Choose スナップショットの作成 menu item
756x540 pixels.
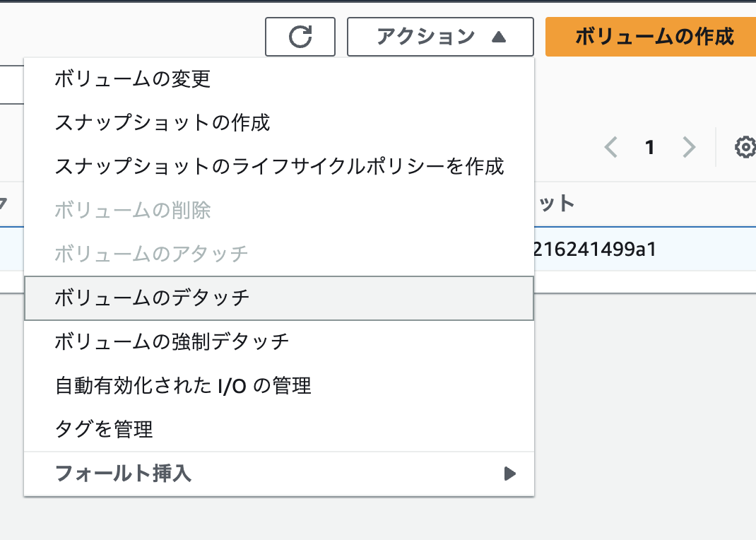(163, 123)
